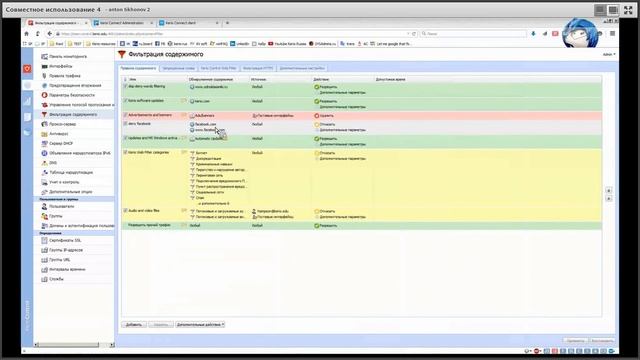Click browser search field
The width and height of the screenshot is (640, 360).
point(473,34)
